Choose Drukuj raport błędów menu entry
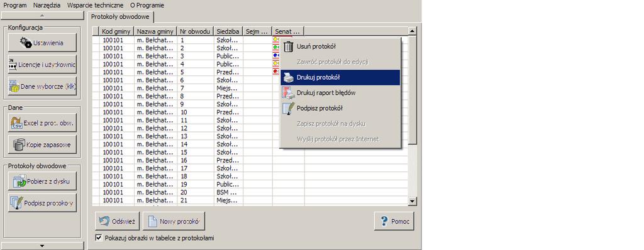644x250 pixels. [340, 93]
